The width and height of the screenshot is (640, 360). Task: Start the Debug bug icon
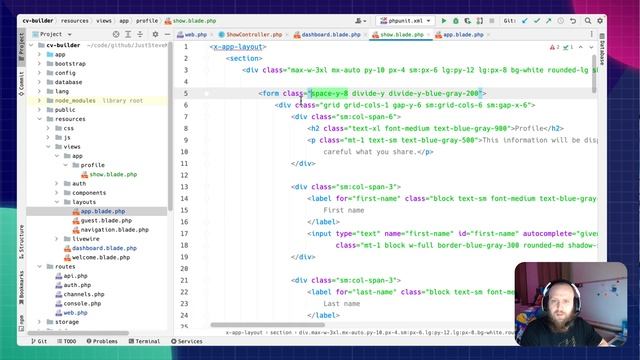(x=456, y=21)
